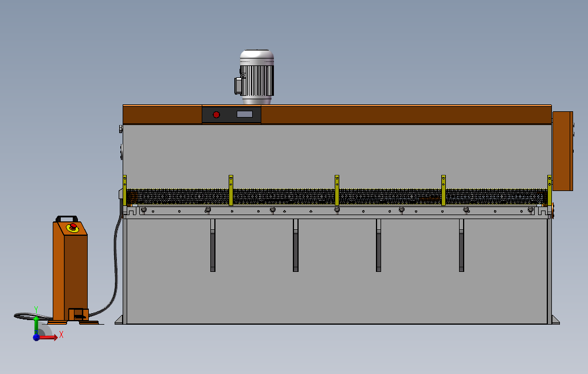Viewport: 588px width, 374px height.
Task: Select the center yellow guard bracket
Action: pyautogui.click(x=337, y=190)
